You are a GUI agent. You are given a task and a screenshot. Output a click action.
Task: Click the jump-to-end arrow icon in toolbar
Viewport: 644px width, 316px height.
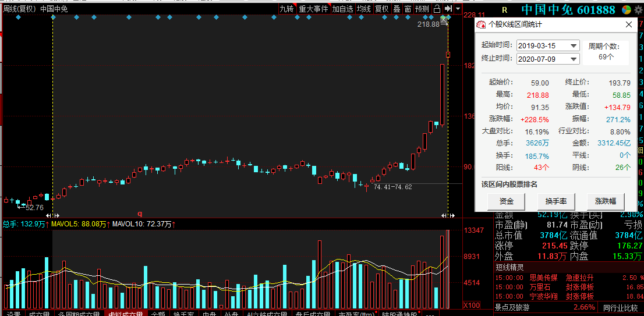point(448,9)
